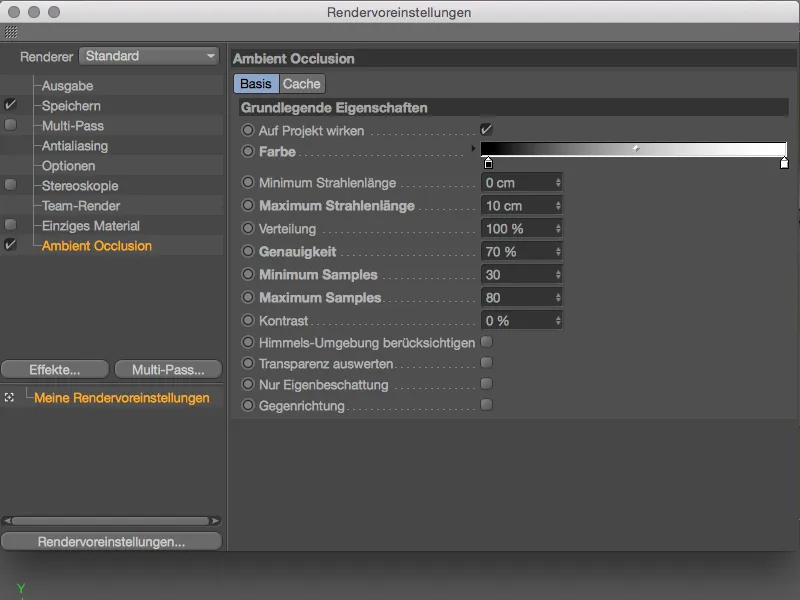
Task: Click animation dot next to Himmels-Umgebung berücksichtigen
Action: (x=247, y=342)
